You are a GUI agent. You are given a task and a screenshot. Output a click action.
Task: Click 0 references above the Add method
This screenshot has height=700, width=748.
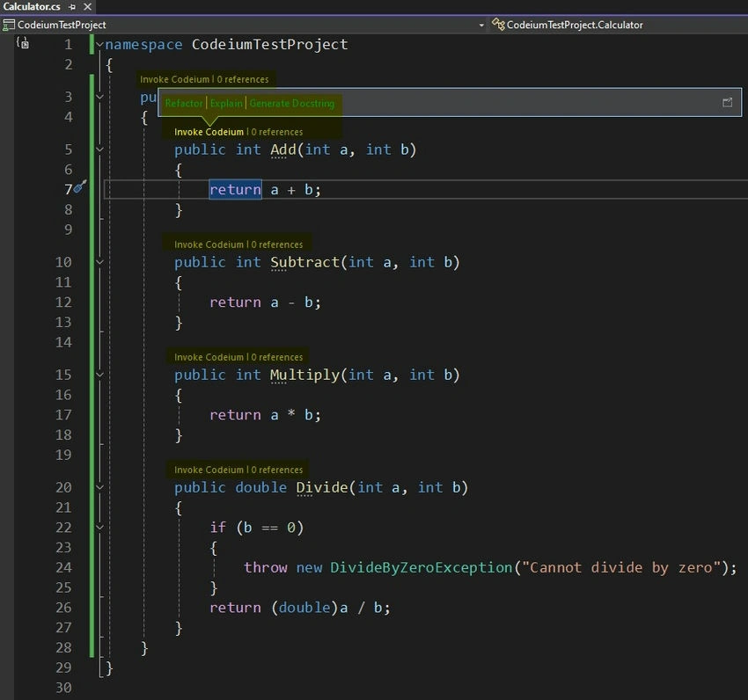coord(276,132)
